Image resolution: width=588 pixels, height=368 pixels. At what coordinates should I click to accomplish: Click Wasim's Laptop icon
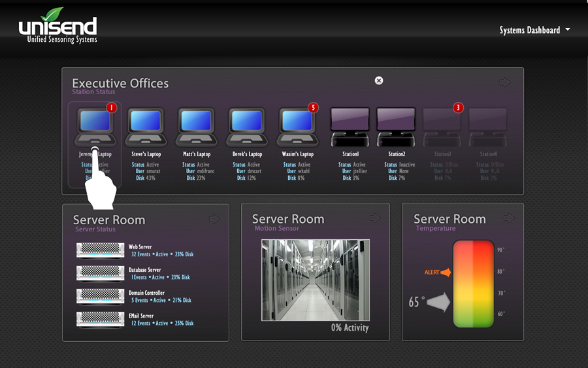tap(297, 127)
